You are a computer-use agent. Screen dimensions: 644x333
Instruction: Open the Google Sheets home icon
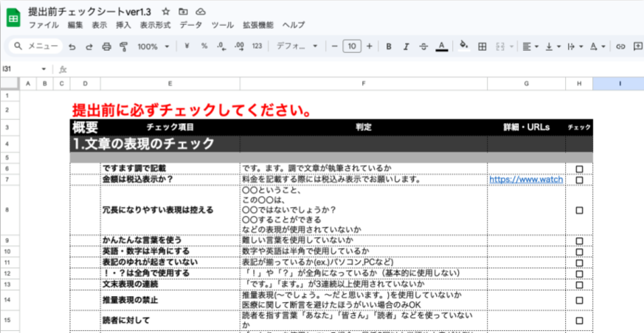(x=13, y=18)
